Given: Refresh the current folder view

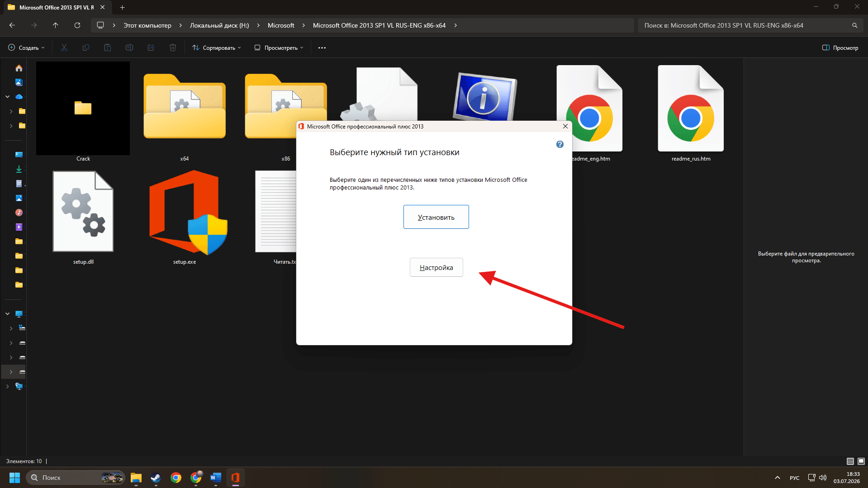Looking at the screenshot, I should point(77,25).
